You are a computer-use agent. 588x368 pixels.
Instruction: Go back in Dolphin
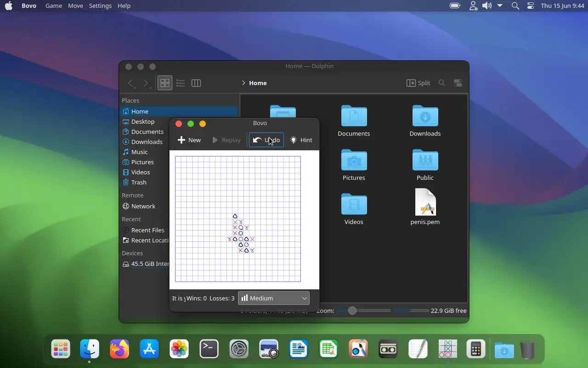pyautogui.click(x=131, y=83)
